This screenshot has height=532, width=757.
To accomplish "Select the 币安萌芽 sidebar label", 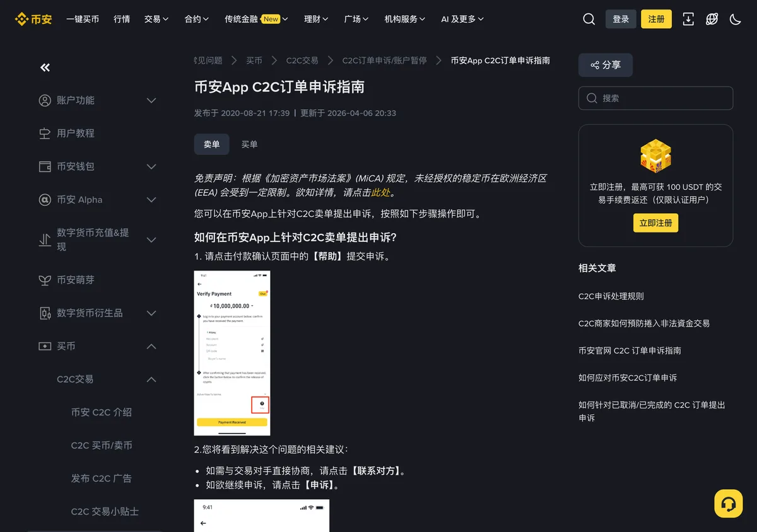I will coord(76,280).
